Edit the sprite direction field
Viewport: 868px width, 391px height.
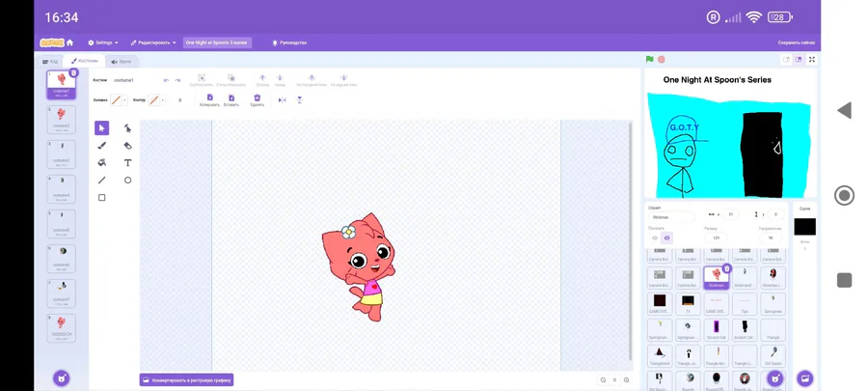(x=770, y=237)
